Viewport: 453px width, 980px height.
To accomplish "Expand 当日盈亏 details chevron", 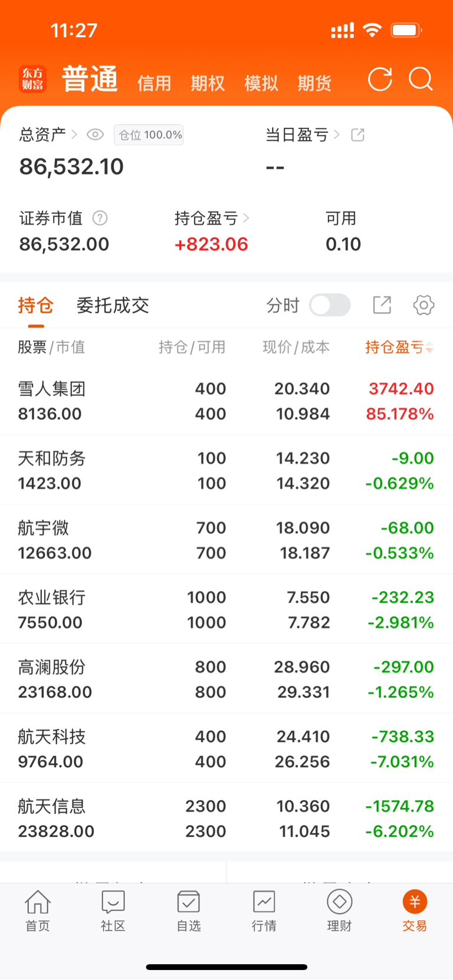I will click(x=337, y=135).
